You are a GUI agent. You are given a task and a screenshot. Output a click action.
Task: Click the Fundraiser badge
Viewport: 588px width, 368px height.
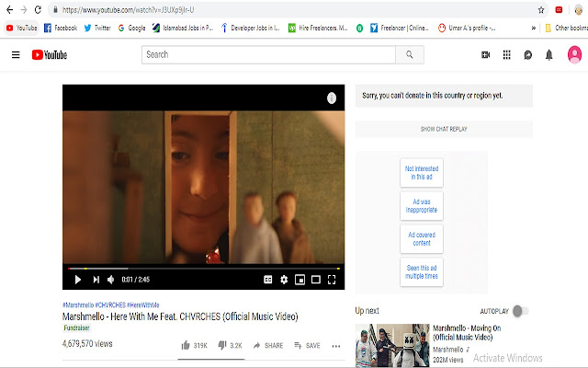click(76, 328)
